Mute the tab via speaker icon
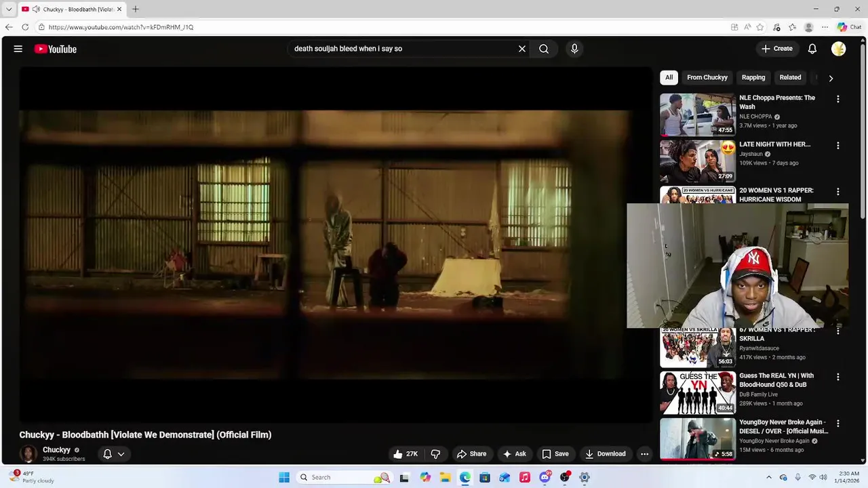Image resolution: width=868 pixels, height=488 pixels. click(x=36, y=9)
